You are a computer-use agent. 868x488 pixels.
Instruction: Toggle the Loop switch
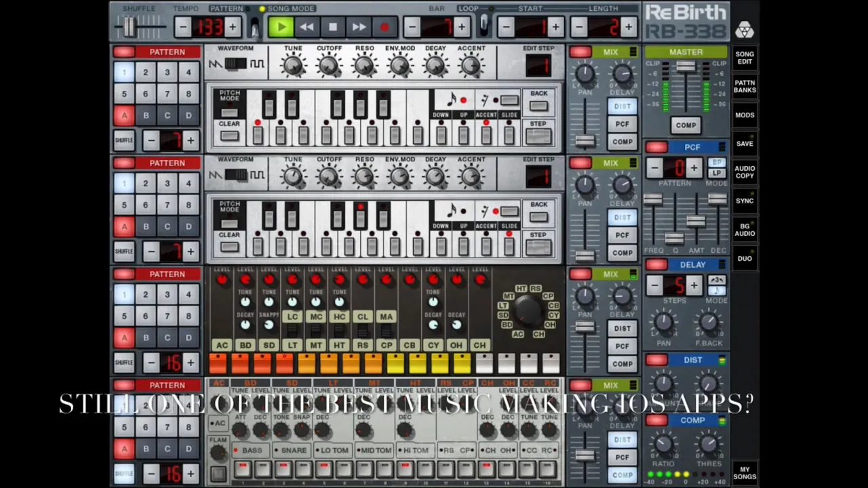[x=484, y=26]
